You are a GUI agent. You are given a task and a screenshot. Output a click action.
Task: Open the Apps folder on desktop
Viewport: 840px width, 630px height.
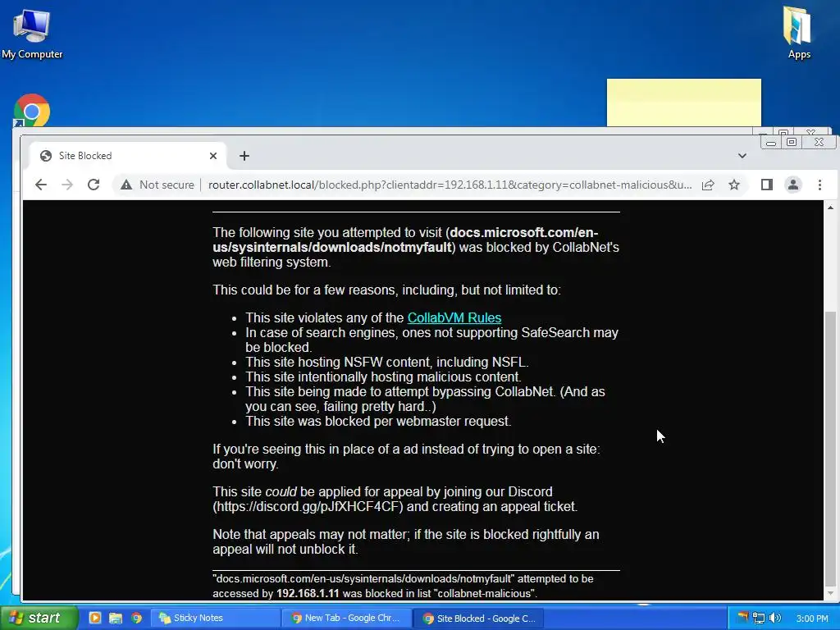[x=798, y=32]
